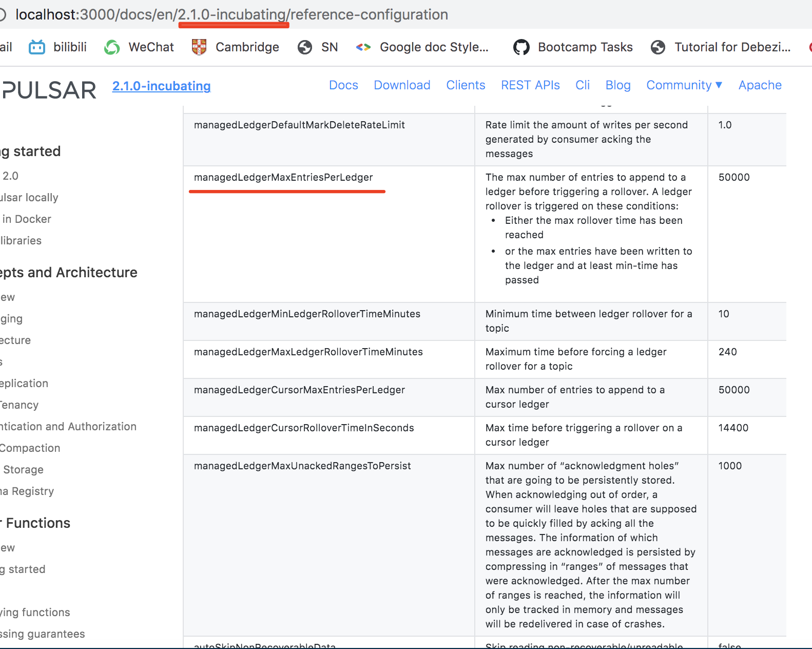Open the 'ging' sidebar page
The image size is (812, 649).
(11, 319)
